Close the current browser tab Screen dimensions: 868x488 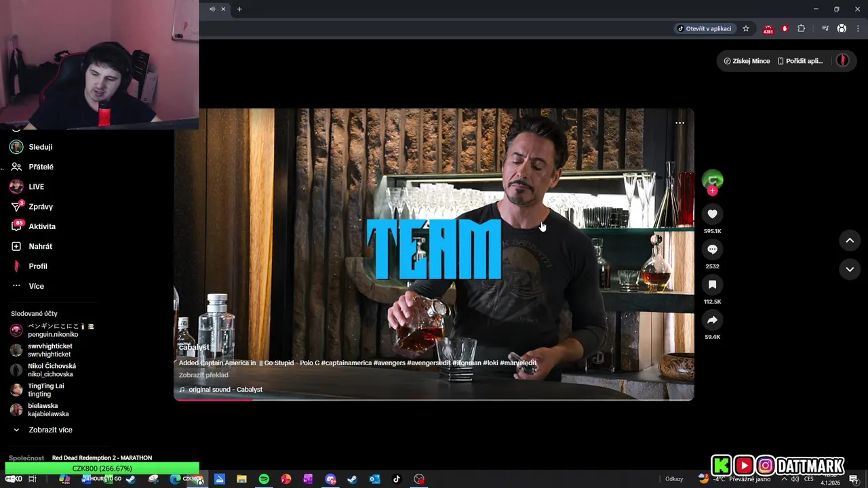223,9
